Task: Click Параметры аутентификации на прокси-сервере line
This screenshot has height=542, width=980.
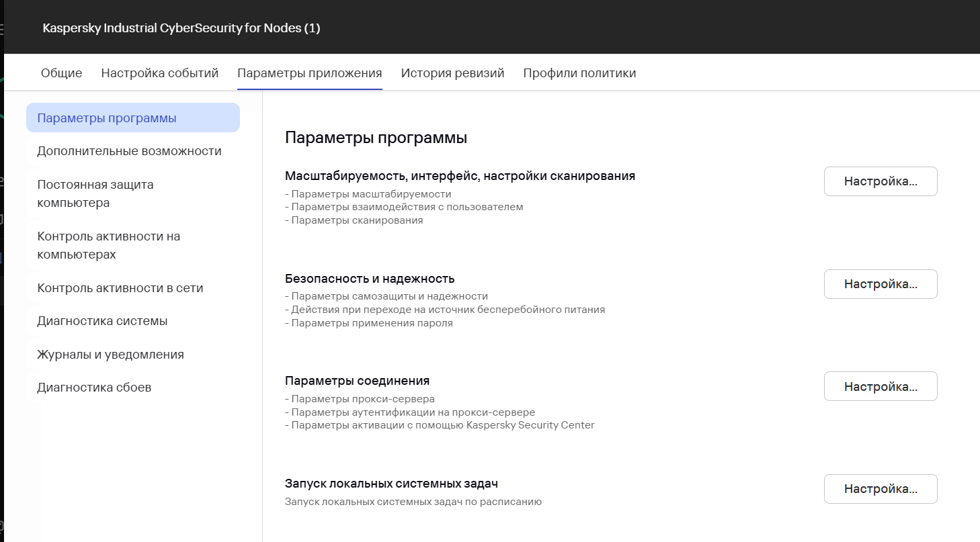Action: coord(410,412)
